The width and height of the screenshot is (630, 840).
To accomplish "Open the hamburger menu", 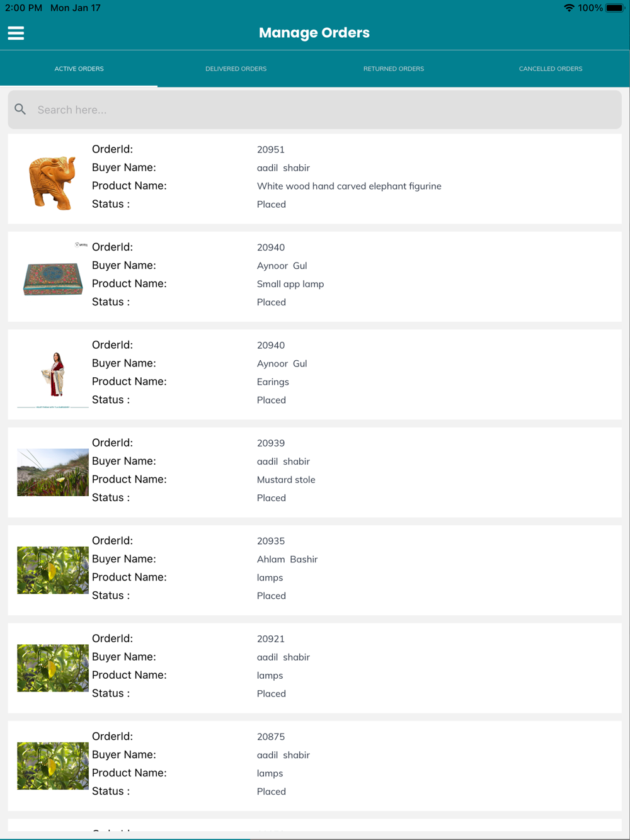I will click(16, 33).
